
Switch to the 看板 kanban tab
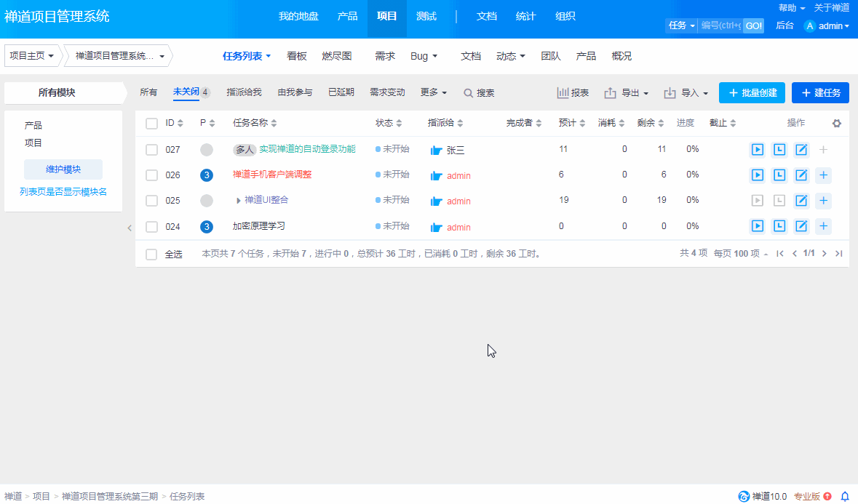point(297,56)
